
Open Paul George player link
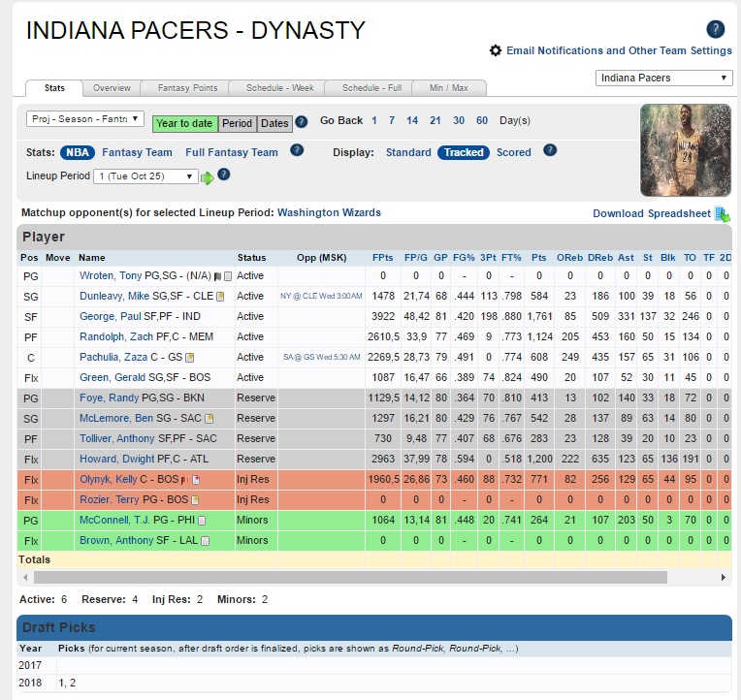pos(110,316)
